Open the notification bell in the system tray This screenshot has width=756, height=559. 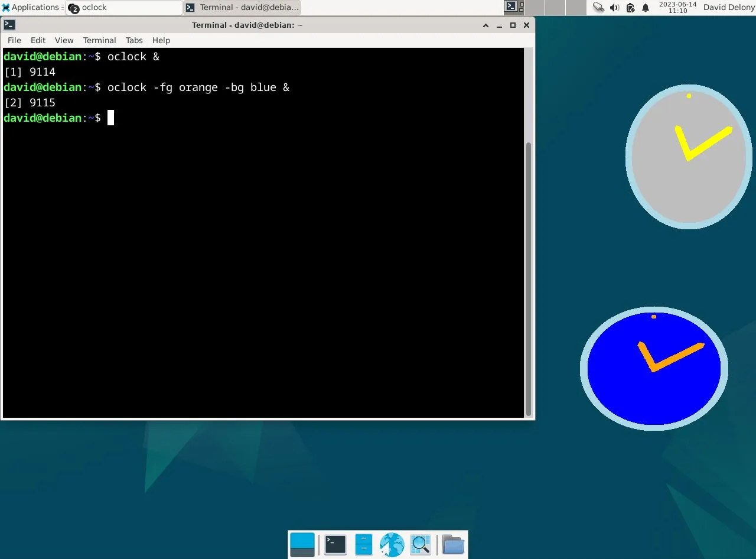tap(645, 8)
